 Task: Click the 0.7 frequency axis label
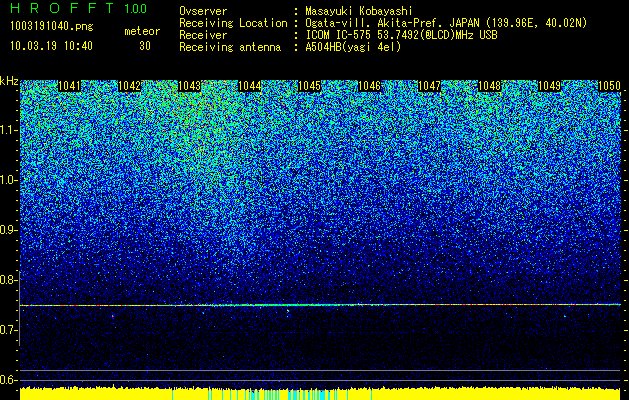click(8, 330)
